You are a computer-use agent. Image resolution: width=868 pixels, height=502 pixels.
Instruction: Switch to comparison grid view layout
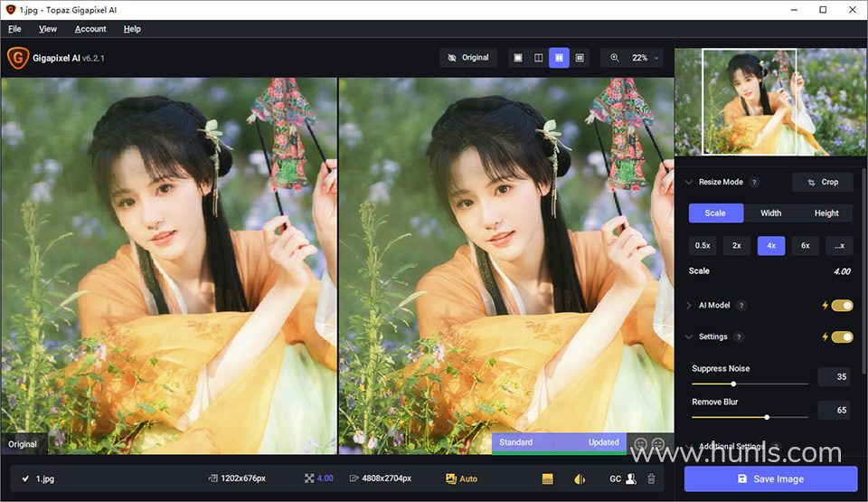tap(580, 58)
